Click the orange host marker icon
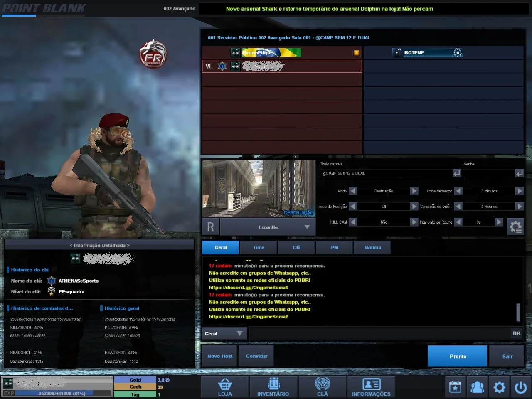This screenshot has height=399, width=532. click(x=356, y=52)
